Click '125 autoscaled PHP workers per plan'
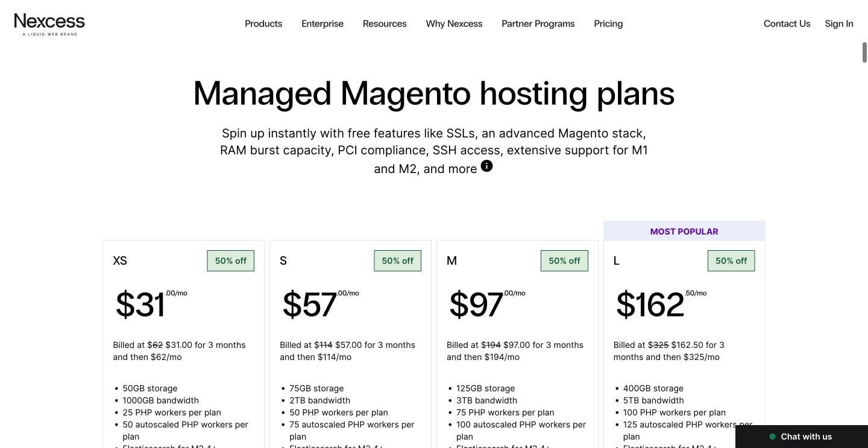This screenshot has height=448, width=868. pyautogui.click(x=688, y=431)
